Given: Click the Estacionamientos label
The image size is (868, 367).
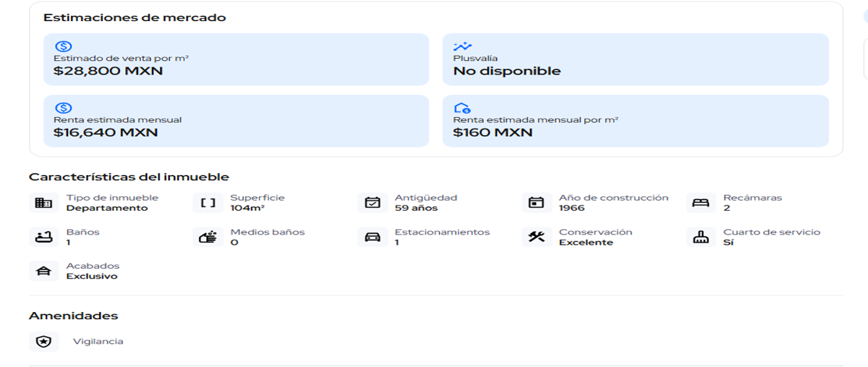Looking at the screenshot, I should (x=442, y=232).
